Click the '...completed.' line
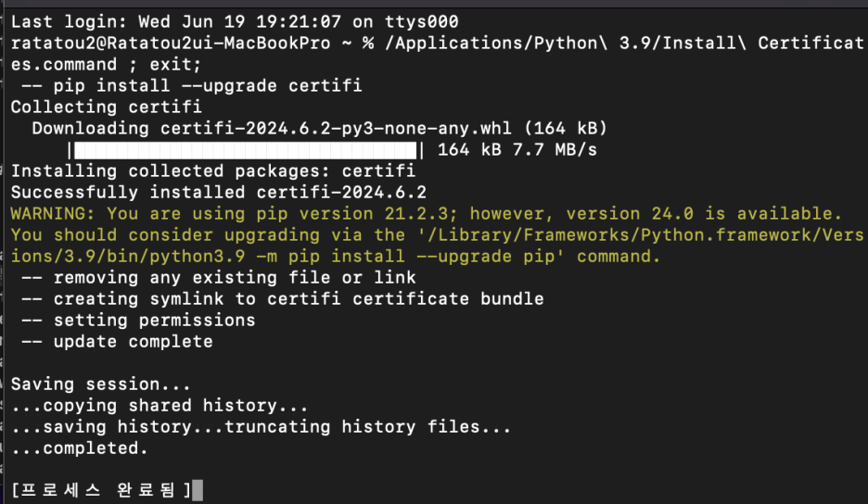The height and width of the screenshot is (504, 868). click(x=80, y=448)
